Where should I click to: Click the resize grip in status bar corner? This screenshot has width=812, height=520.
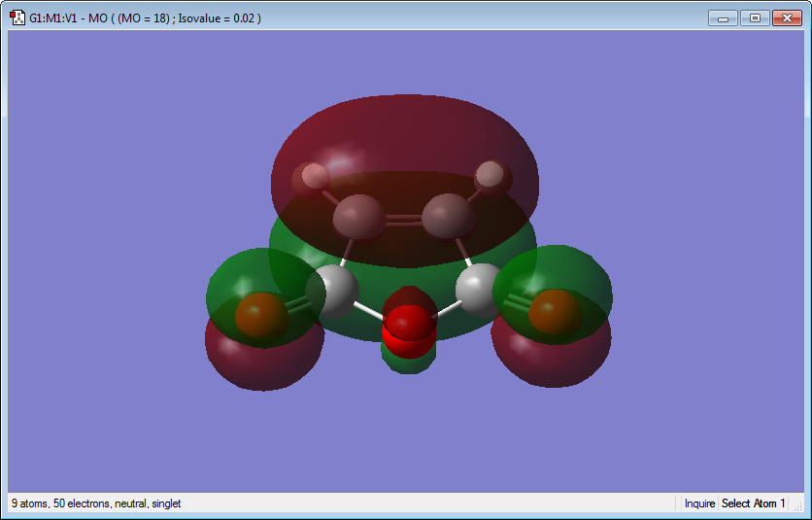[798, 506]
